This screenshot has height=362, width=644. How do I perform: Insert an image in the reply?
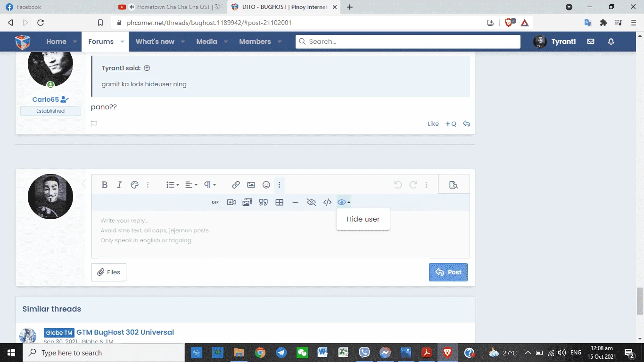click(x=251, y=185)
